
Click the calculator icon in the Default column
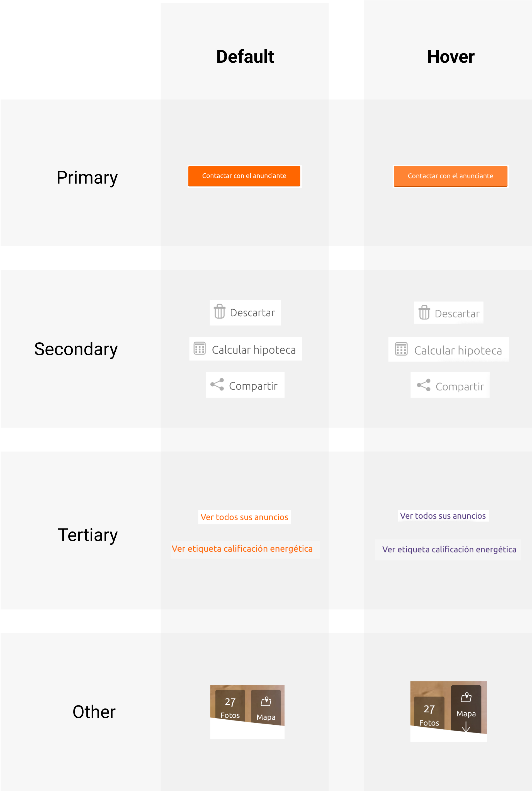(200, 348)
